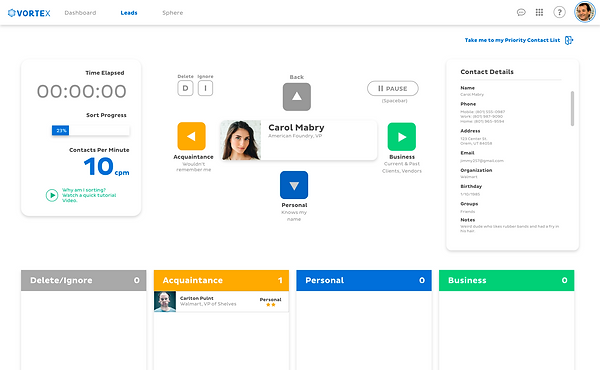Open the chat messages icon
Image resolution: width=600 pixels, height=370 pixels.
pos(521,13)
